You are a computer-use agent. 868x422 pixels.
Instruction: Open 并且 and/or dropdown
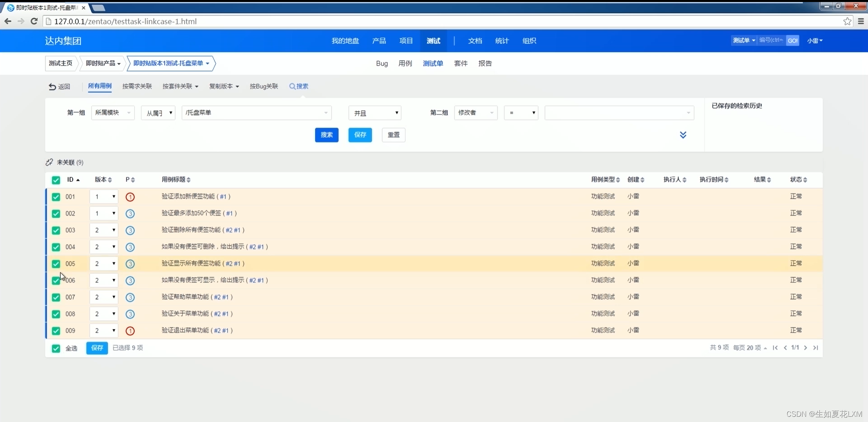click(375, 113)
